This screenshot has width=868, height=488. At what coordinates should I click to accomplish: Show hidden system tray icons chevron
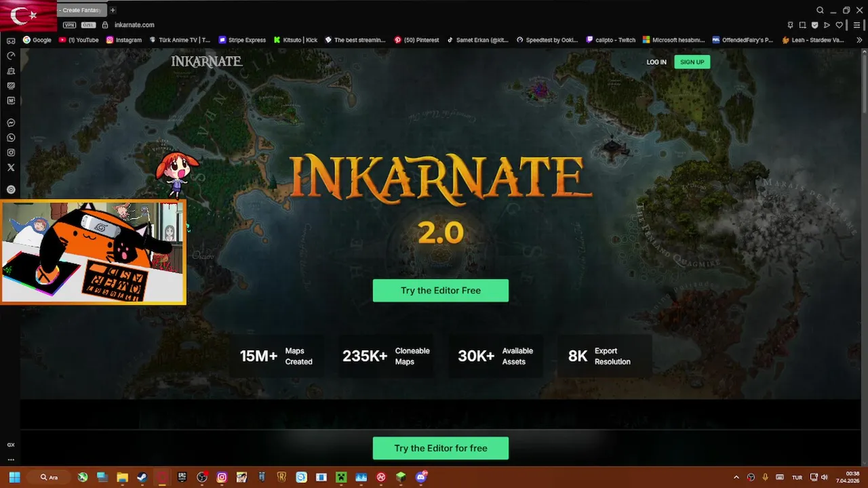click(736, 477)
